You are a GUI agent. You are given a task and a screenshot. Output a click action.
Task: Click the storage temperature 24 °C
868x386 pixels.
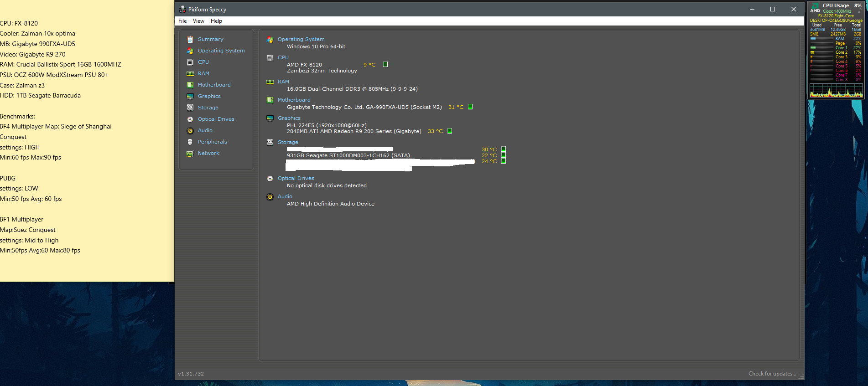click(489, 161)
